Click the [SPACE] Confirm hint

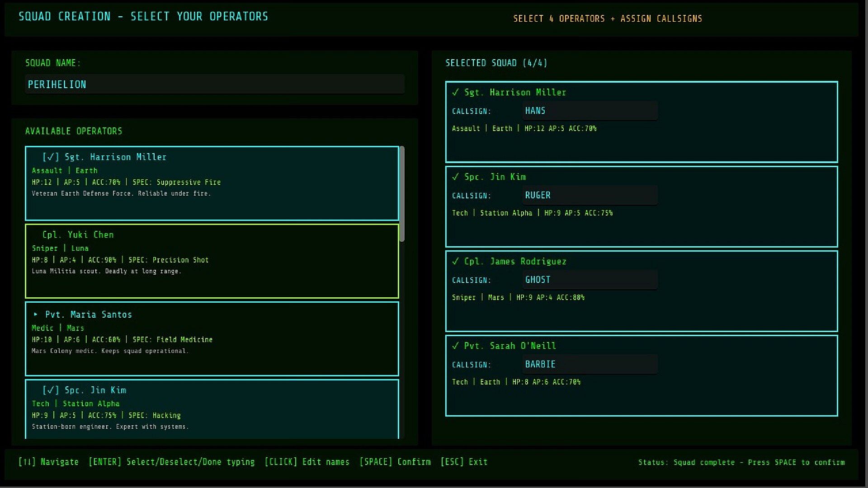395,462
